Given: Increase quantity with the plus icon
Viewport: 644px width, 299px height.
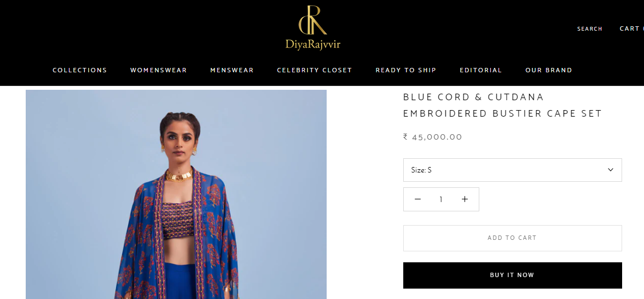Looking at the screenshot, I should pyautogui.click(x=465, y=199).
